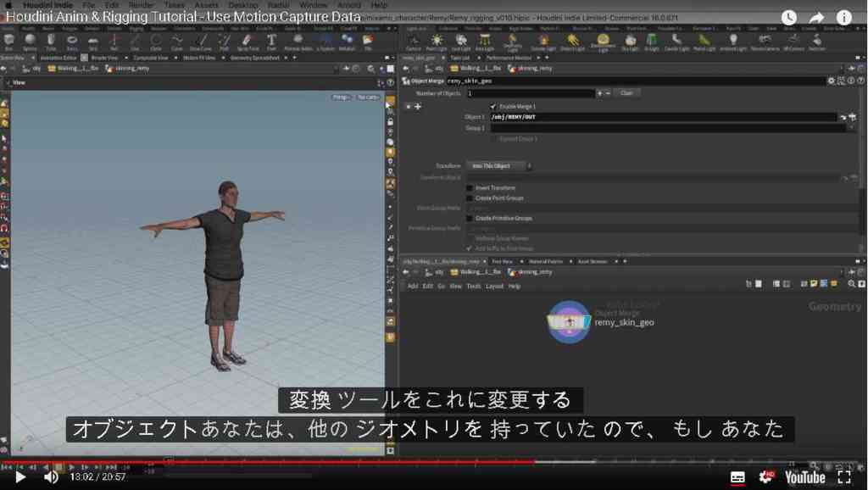Open network editor Layout menu
This screenshot has width=868, height=490.
coord(494,287)
